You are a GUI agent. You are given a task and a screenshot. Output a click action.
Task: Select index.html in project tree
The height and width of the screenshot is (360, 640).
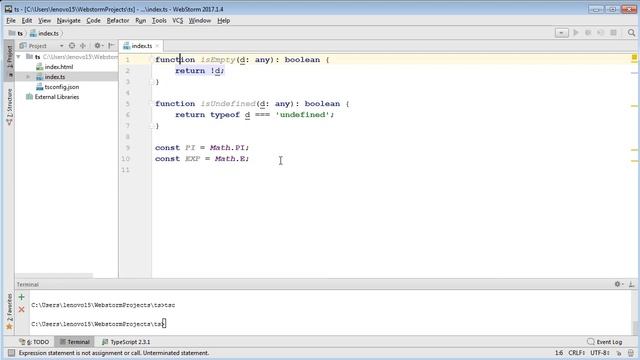click(55, 67)
